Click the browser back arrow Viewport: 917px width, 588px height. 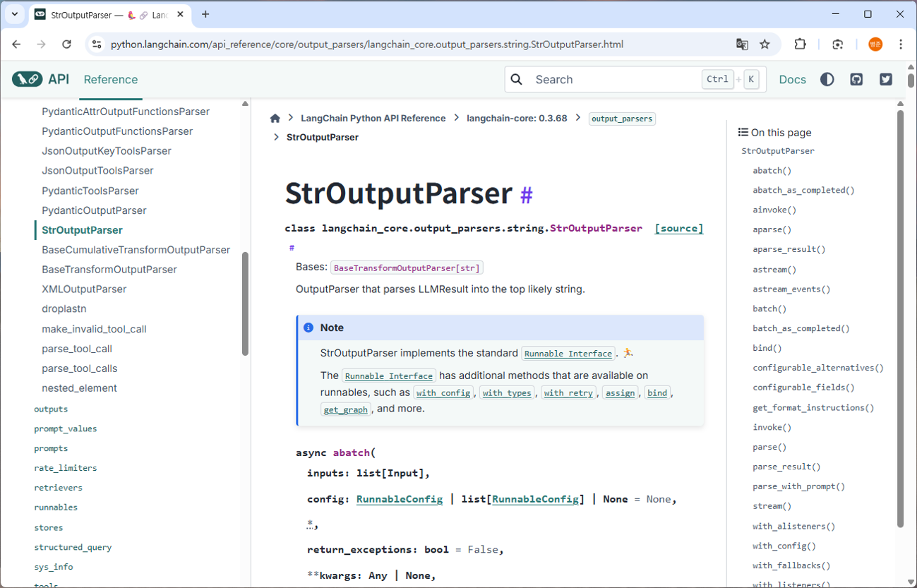[x=16, y=44]
